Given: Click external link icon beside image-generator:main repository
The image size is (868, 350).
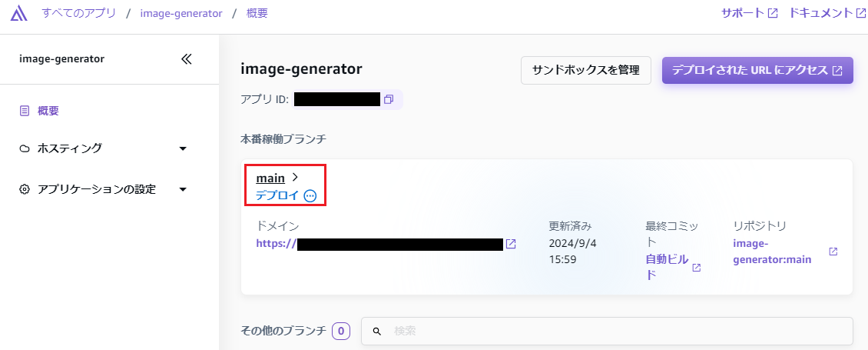Looking at the screenshot, I should pos(833,252).
